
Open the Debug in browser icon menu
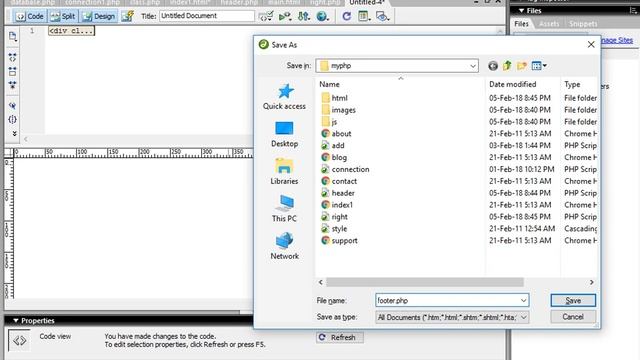[x=285, y=16]
